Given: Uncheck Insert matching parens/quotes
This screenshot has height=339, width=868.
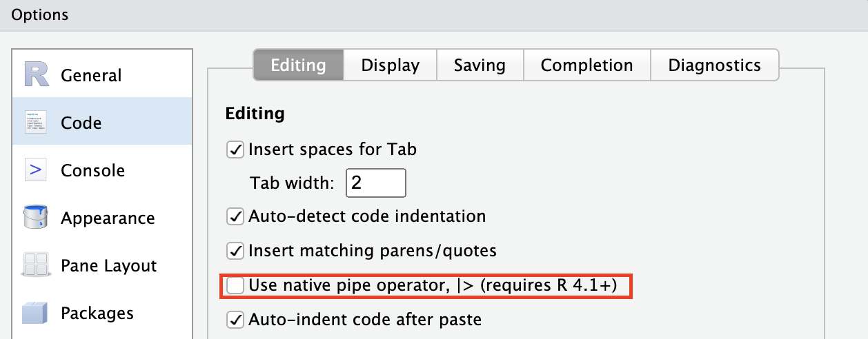Looking at the screenshot, I should 235,251.
